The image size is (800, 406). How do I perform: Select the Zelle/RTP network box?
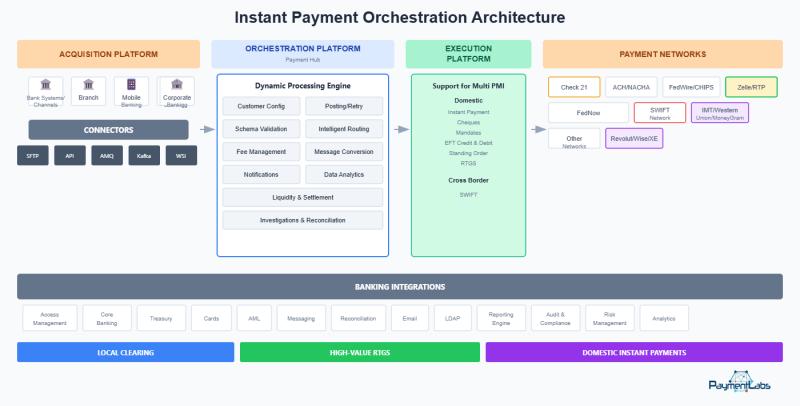point(751,87)
